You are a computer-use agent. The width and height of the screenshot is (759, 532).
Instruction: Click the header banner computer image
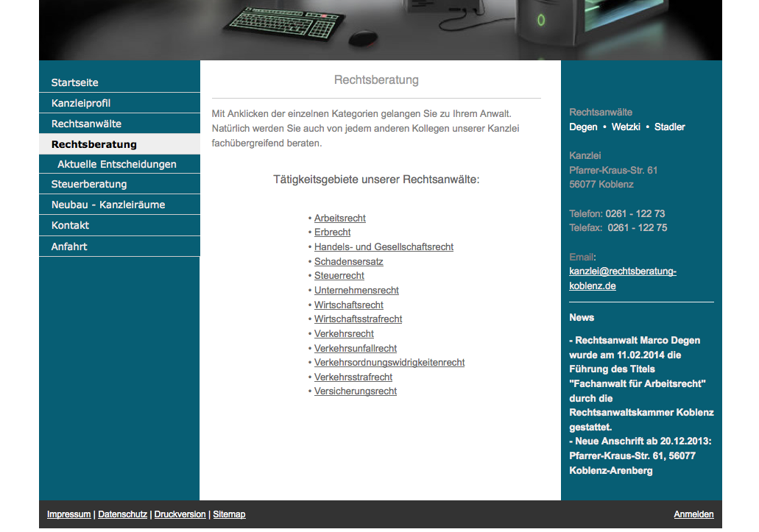pyautogui.click(x=381, y=30)
